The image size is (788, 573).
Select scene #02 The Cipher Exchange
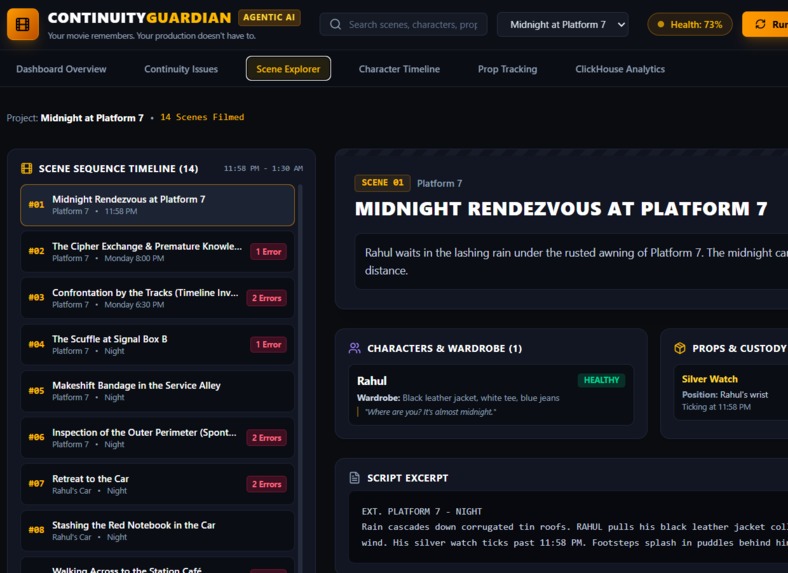pos(157,251)
